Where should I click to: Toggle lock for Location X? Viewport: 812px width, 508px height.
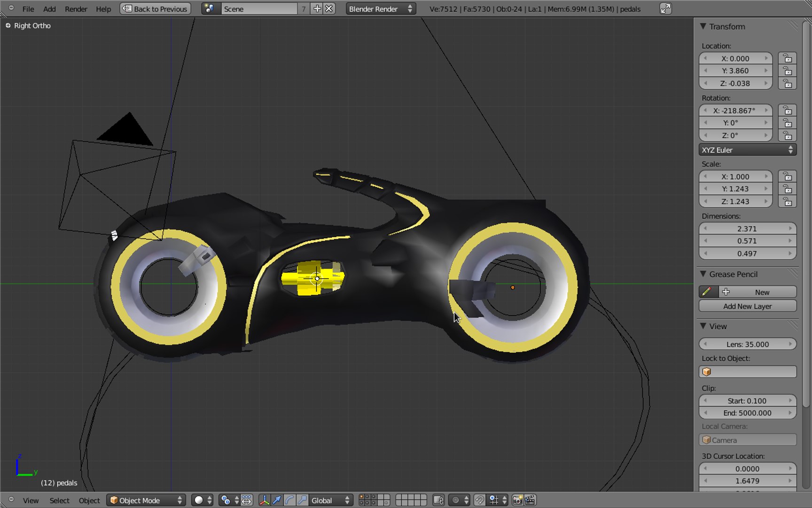[x=788, y=58]
